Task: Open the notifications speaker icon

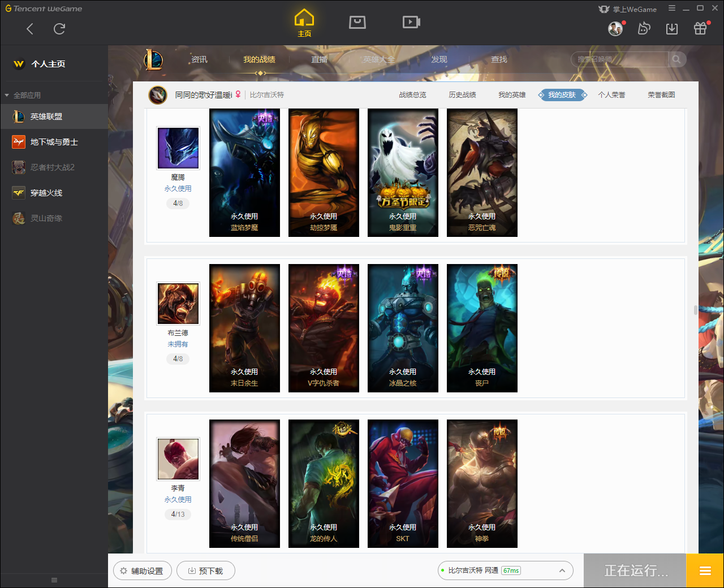Action: tap(644, 28)
